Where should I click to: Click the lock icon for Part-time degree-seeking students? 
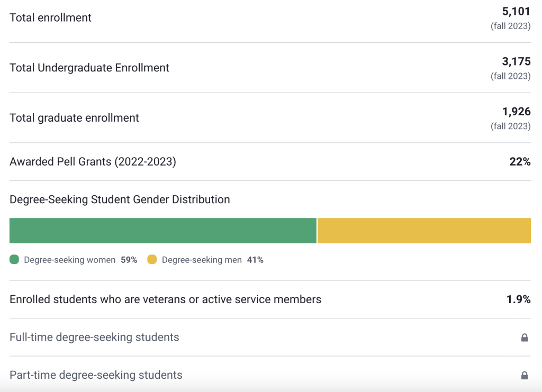pyautogui.click(x=525, y=375)
